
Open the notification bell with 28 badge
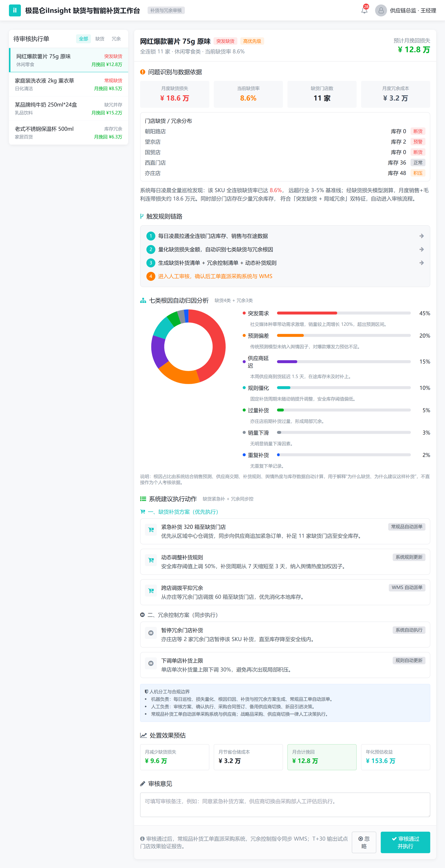[364, 10]
